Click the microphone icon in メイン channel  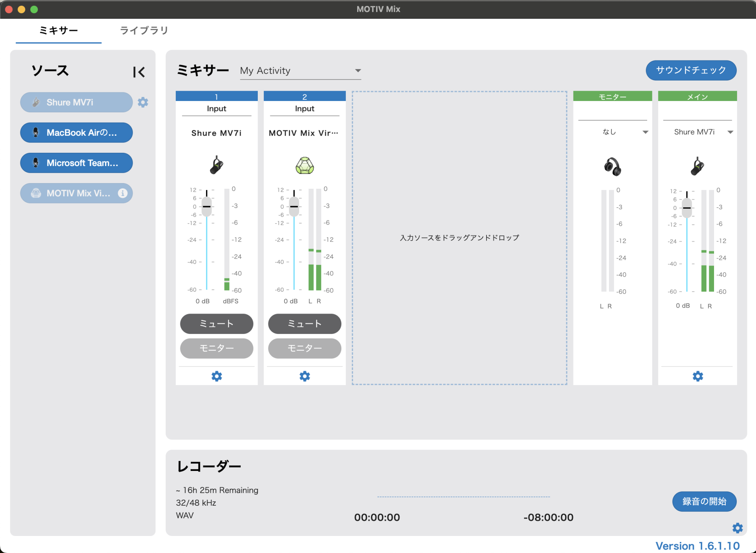[x=697, y=166]
